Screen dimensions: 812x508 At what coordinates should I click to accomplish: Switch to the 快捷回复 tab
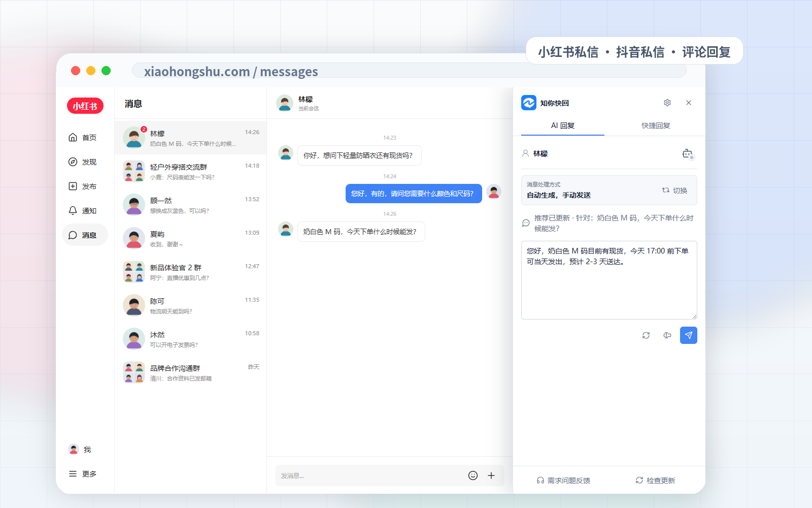656,125
